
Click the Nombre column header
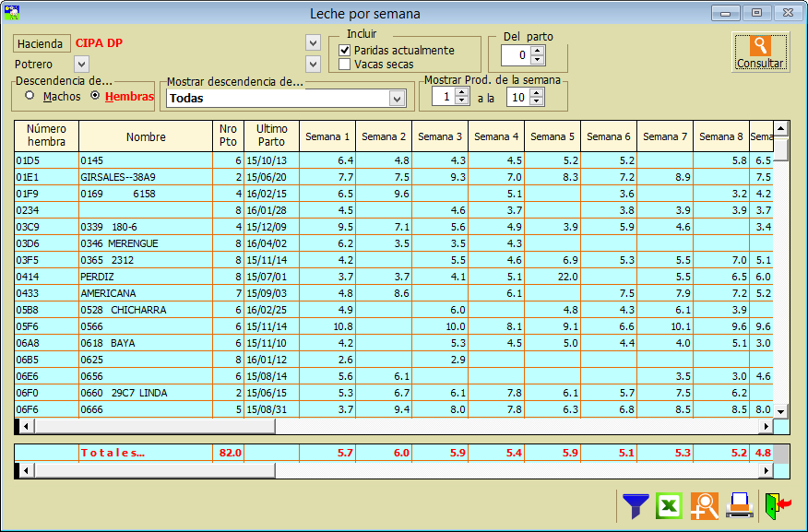[146, 136]
